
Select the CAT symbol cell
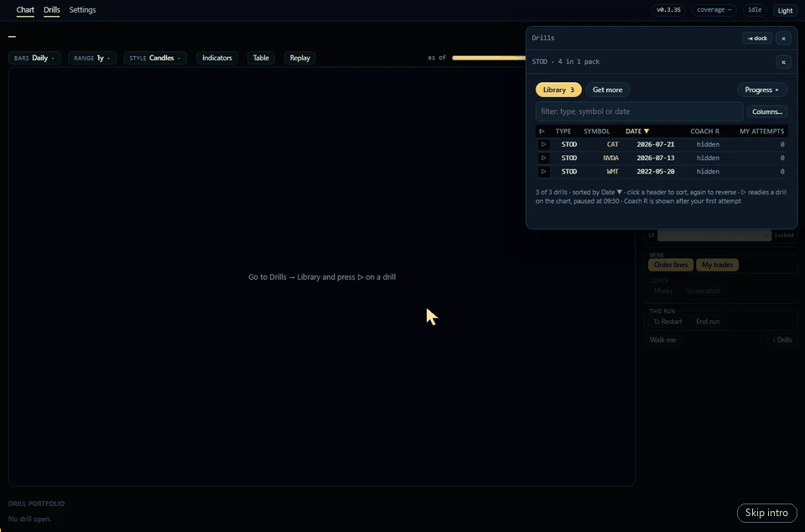click(612, 145)
